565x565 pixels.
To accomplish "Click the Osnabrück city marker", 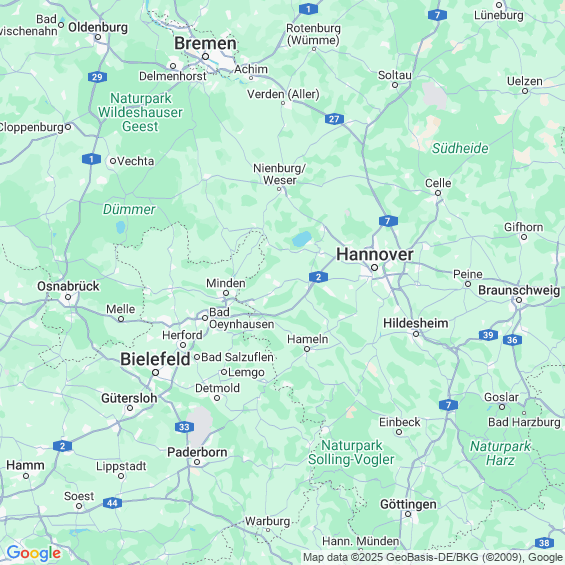I will 68,297.
